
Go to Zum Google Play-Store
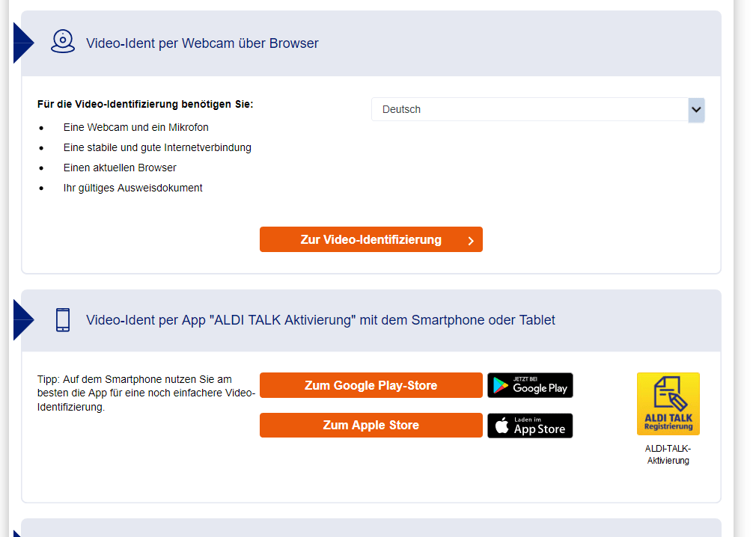coord(371,385)
